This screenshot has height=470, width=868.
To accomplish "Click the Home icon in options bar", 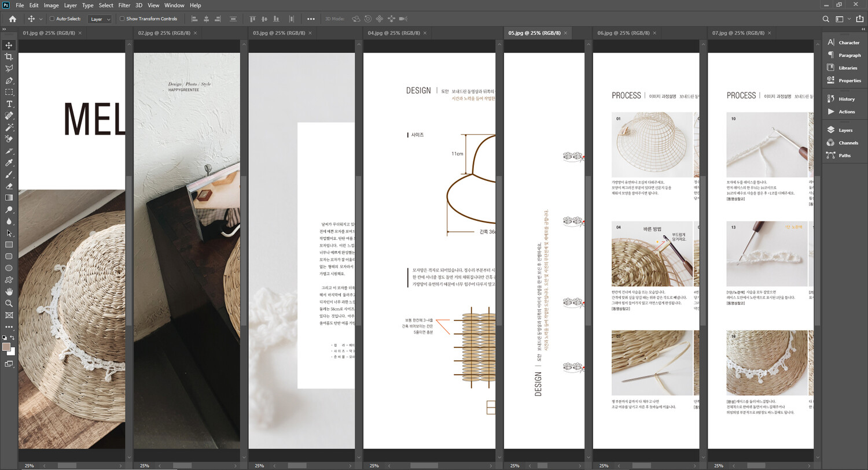I will (13, 19).
